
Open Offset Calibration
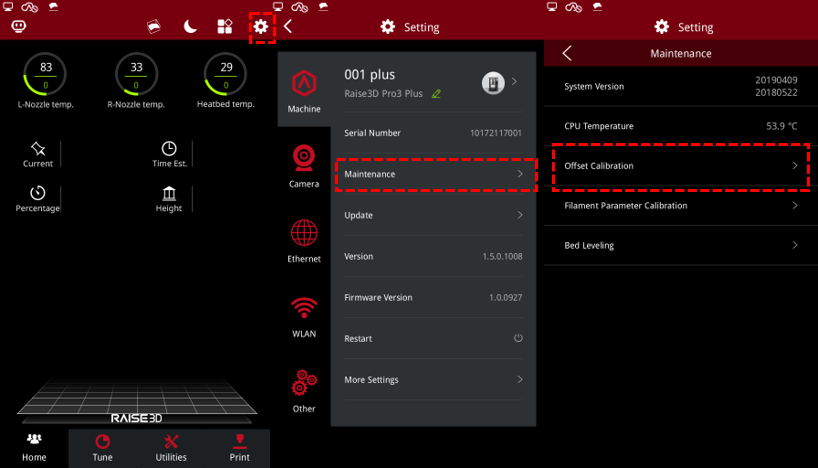point(680,166)
